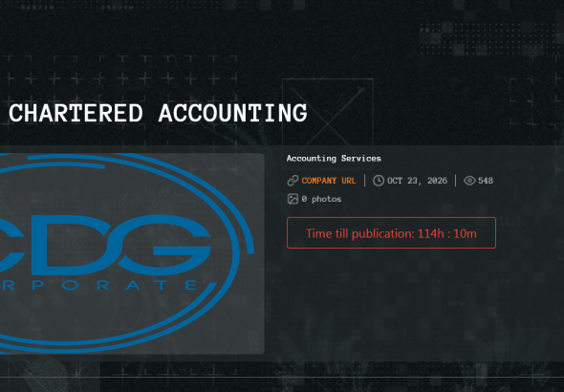Open the orange COMPANY URL link
Image resolution: width=564 pixels, height=392 pixels.
pos(329,181)
